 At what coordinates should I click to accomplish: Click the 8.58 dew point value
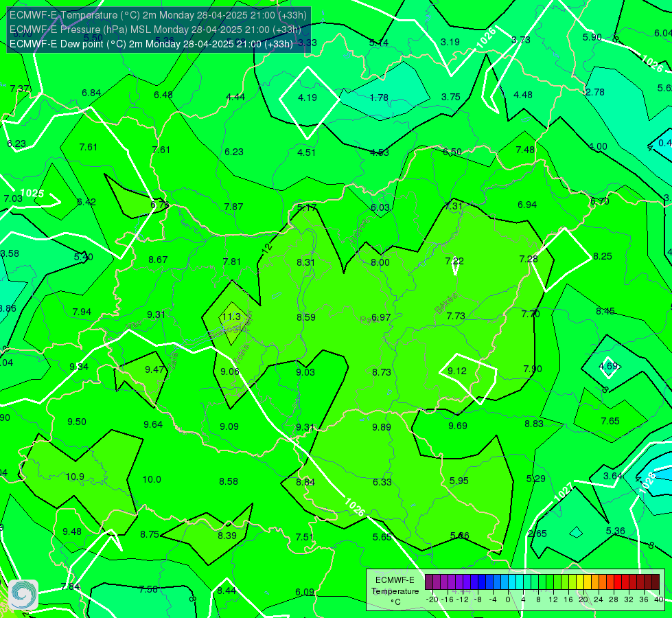pos(229,481)
